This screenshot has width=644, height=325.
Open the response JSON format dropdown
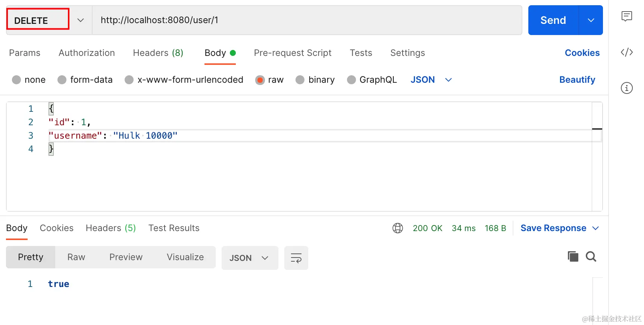[250, 258]
